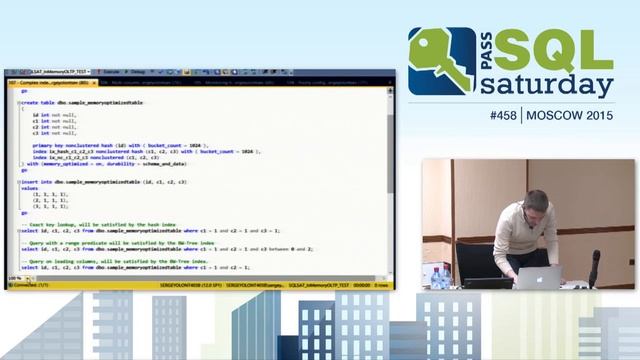This screenshot has height=360, width=640.
Task: Click the 'c1 int not null,' line
Action: pos(54,121)
